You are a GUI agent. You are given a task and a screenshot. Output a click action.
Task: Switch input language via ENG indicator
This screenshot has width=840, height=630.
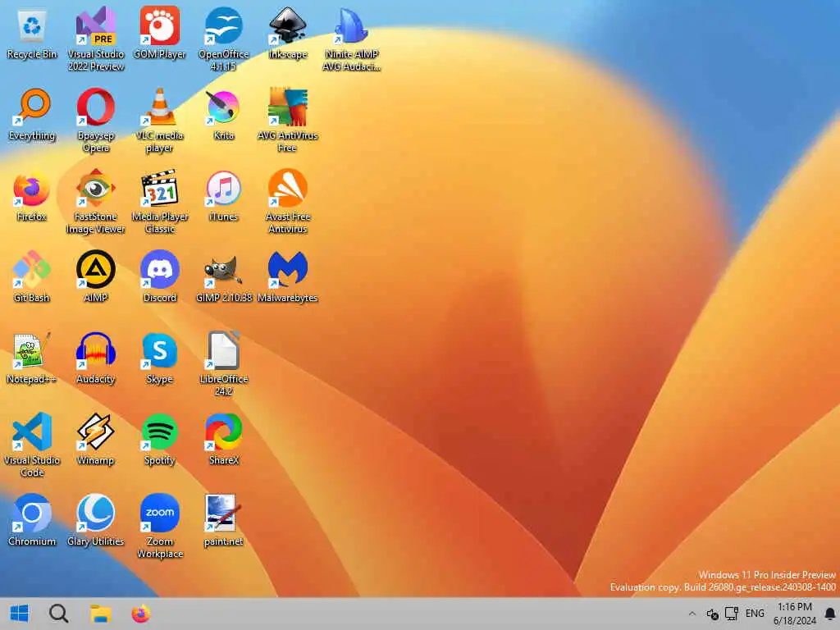(755, 614)
